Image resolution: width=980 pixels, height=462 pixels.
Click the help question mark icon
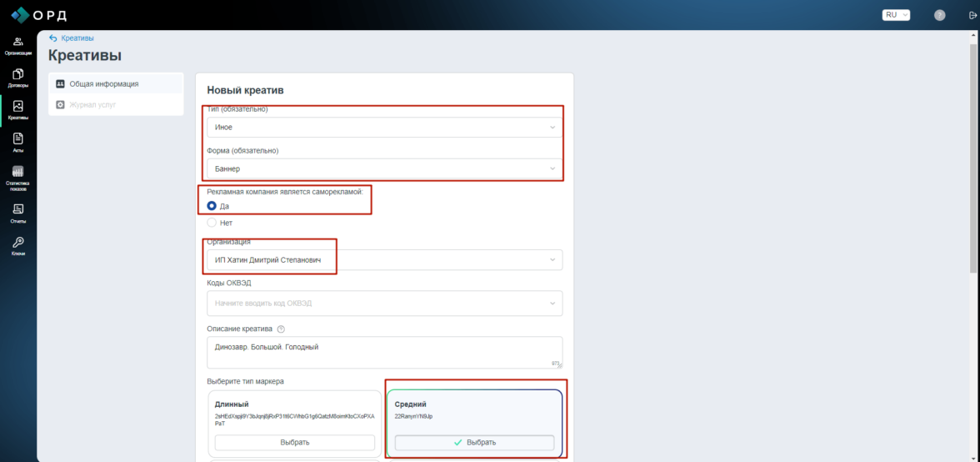tap(939, 15)
